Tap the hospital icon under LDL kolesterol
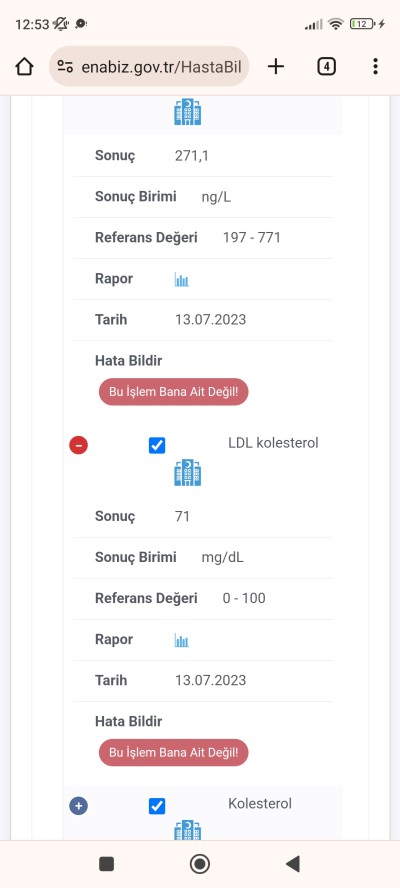This screenshot has width=400, height=888. tap(188, 472)
